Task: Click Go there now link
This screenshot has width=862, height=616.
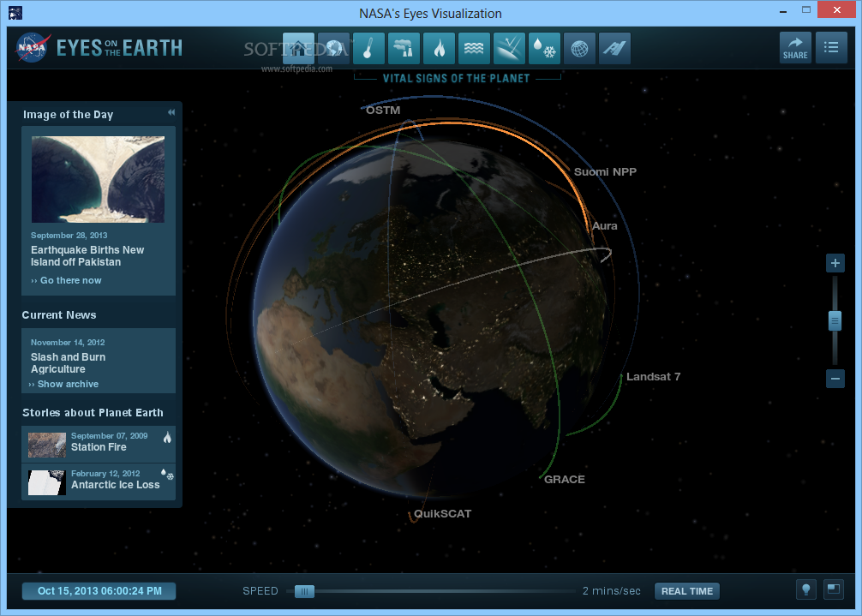Action: (67, 280)
